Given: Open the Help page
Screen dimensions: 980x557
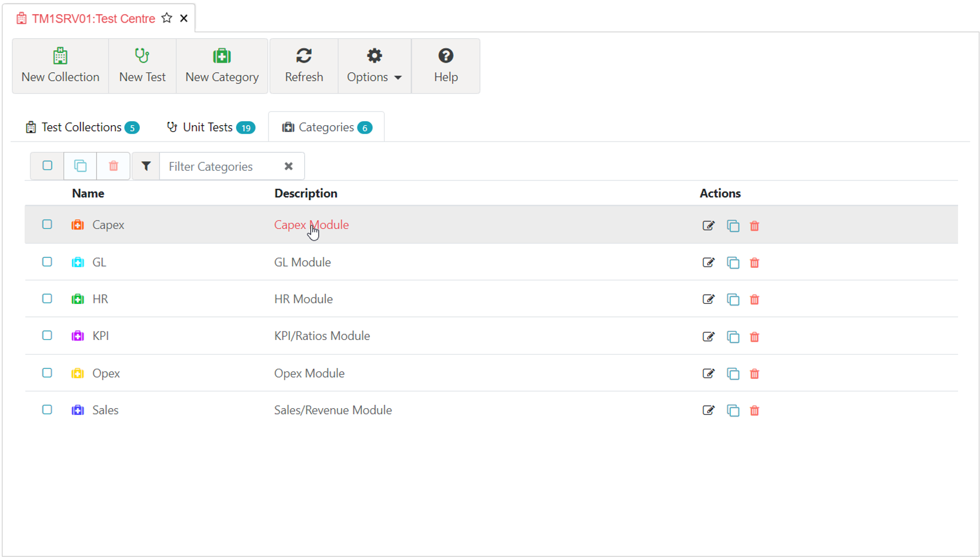Looking at the screenshot, I should click(x=445, y=66).
